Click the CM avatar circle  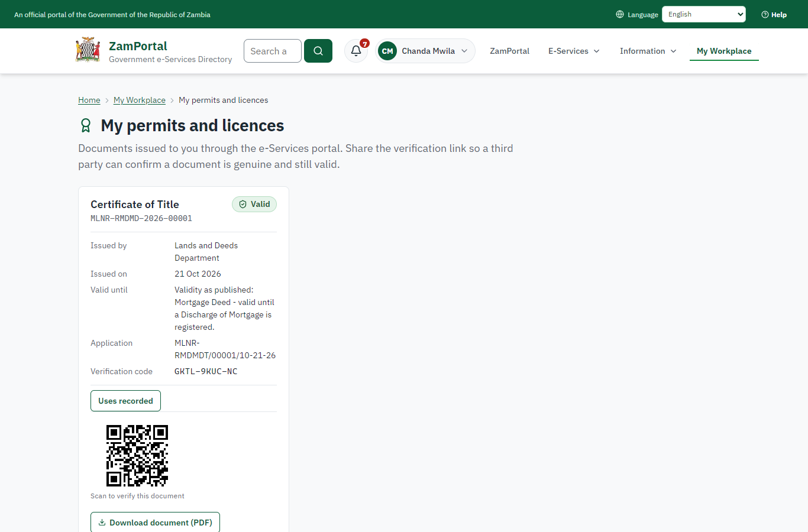tap(387, 51)
